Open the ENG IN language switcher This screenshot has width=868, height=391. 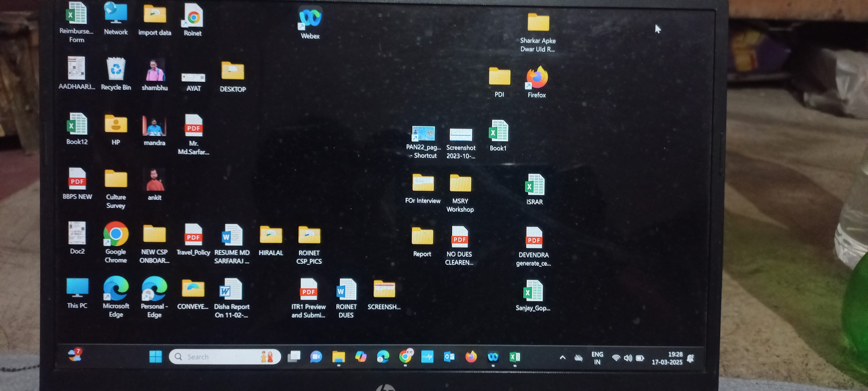click(x=597, y=358)
